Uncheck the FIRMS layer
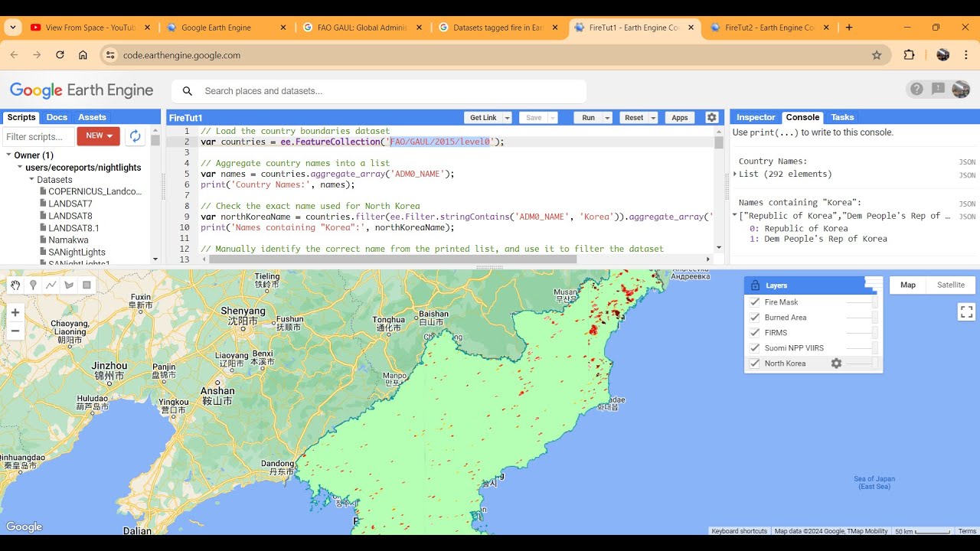Image resolution: width=980 pixels, height=551 pixels. point(755,333)
